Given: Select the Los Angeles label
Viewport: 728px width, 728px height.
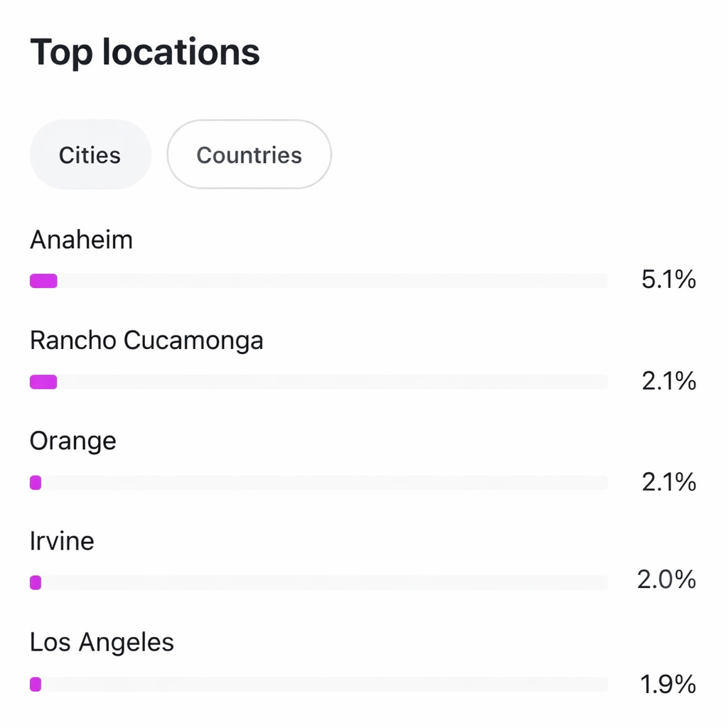Looking at the screenshot, I should pos(102,643).
